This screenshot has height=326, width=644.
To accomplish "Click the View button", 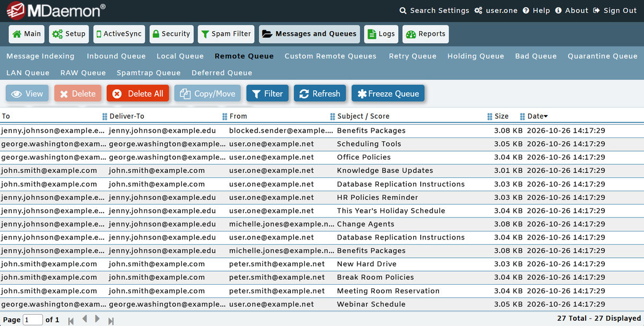I will (27, 93).
